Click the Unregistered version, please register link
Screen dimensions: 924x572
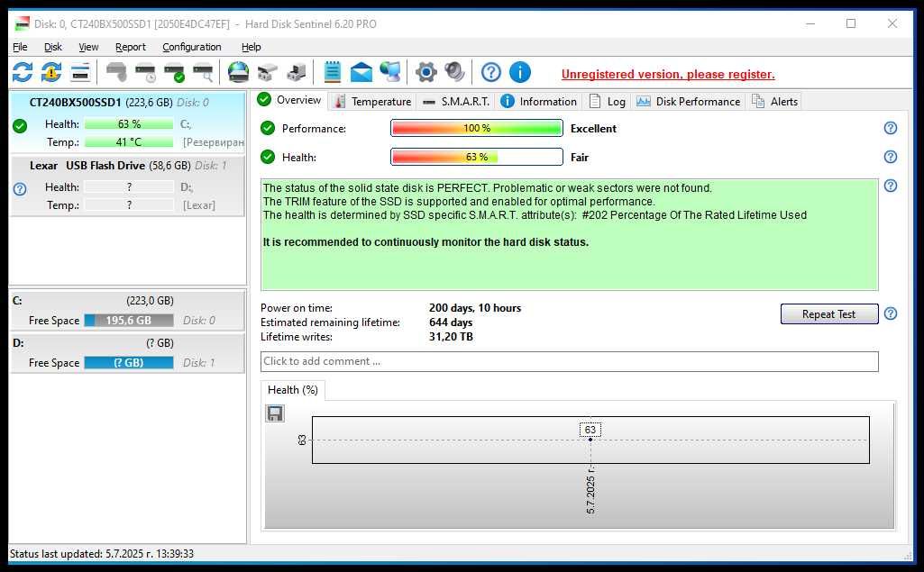click(x=668, y=74)
